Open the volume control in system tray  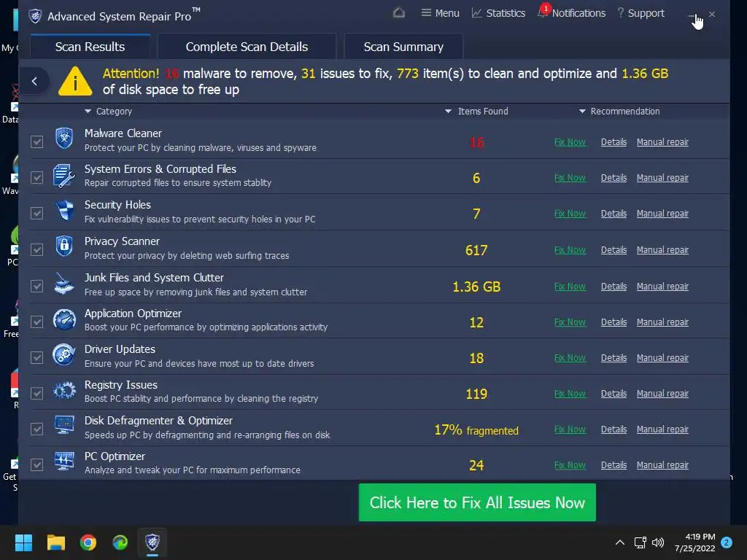coord(658,542)
